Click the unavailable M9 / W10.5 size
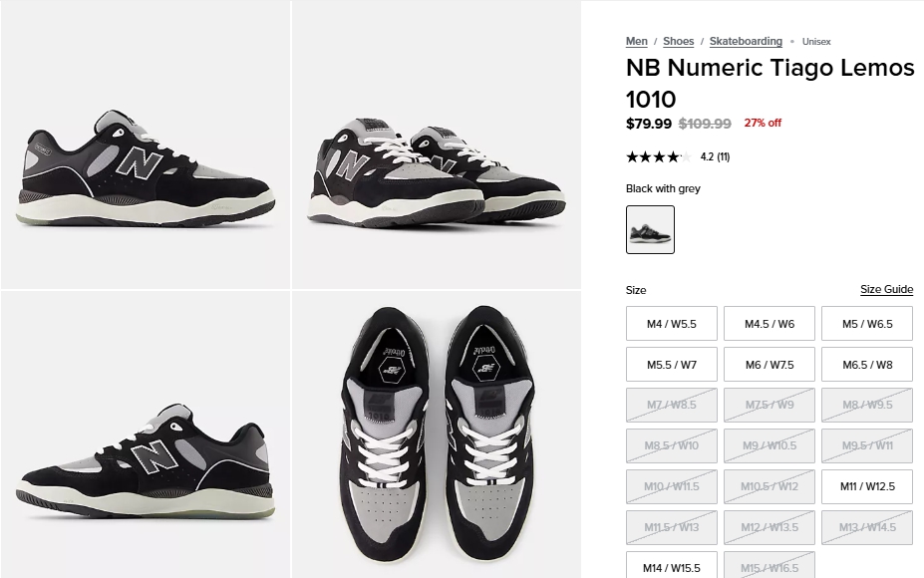924x578 pixels. (x=770, y=445)
